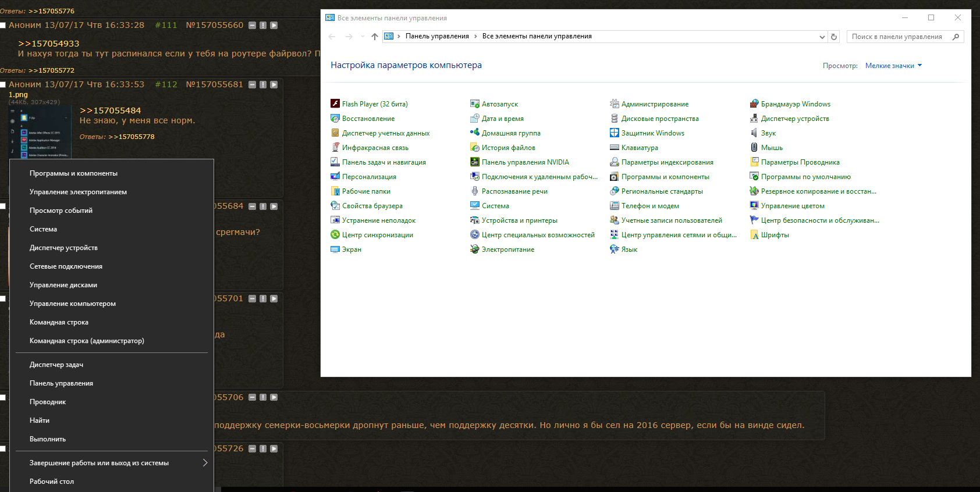The image size is (980, 492).
Task: Tick checkbox of post №157055681
Action: tap(3, 84)
